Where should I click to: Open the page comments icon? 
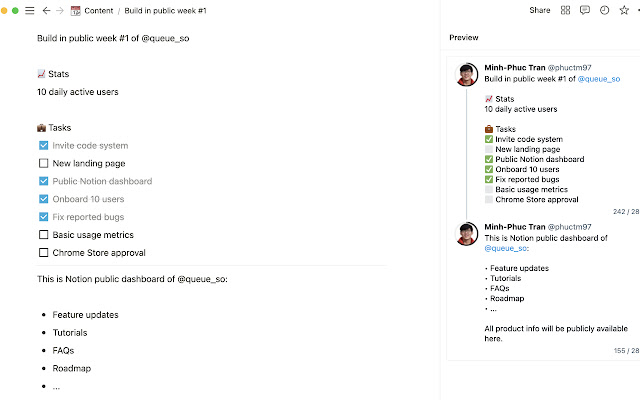(x=585, y=10)
